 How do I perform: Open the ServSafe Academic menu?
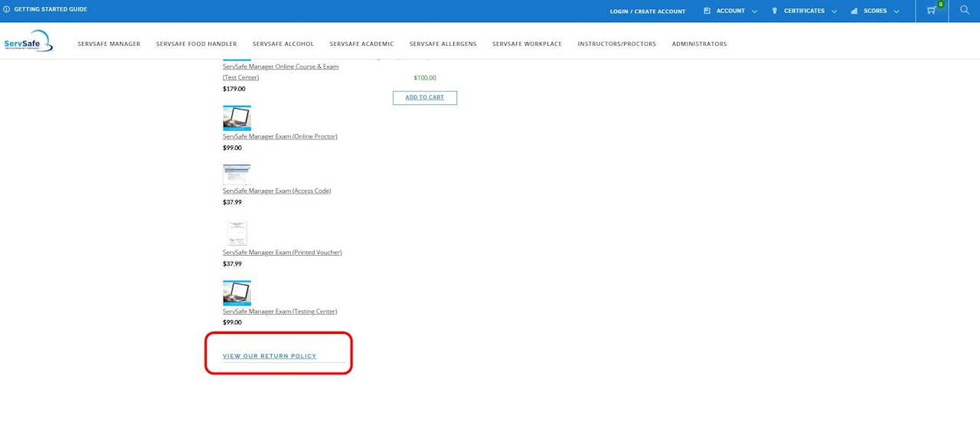[x=362, y=44]
